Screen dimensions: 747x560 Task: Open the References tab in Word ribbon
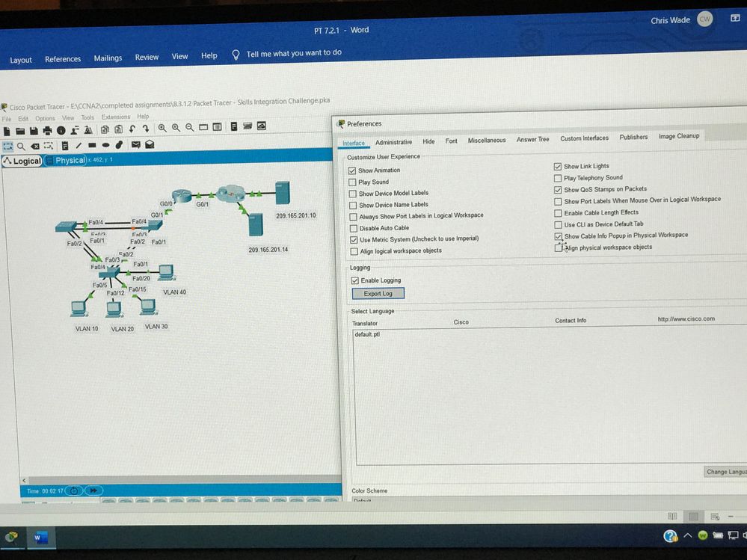point(63,59)
